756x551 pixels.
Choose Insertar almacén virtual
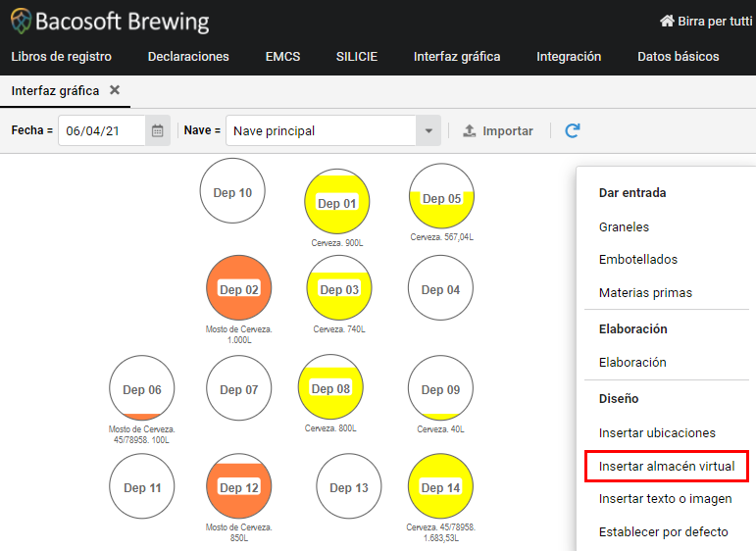pyautogui.click(x=667, y=466)
